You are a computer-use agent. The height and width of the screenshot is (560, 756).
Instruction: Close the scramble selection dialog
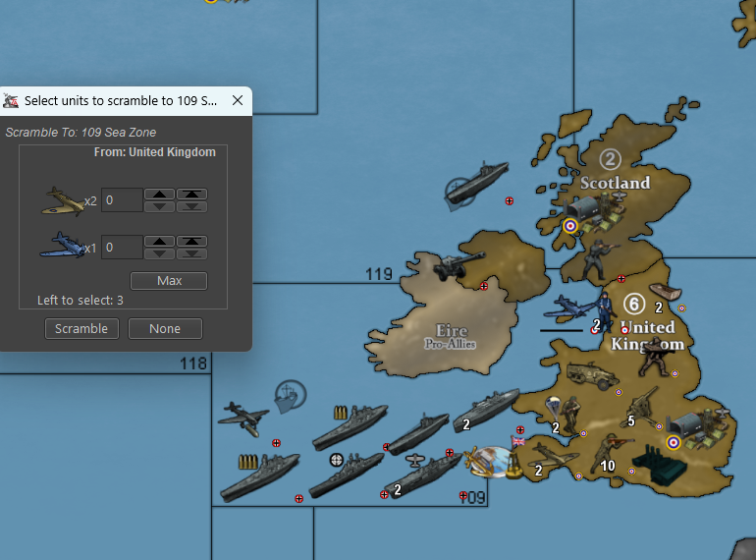point(238,100)
